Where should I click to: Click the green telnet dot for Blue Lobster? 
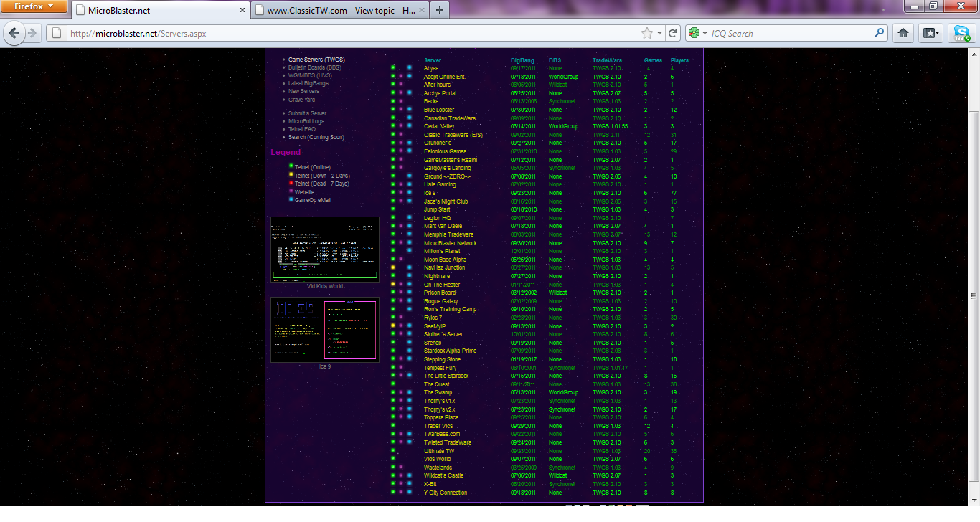pyautogui.click(x=393, y=110)
